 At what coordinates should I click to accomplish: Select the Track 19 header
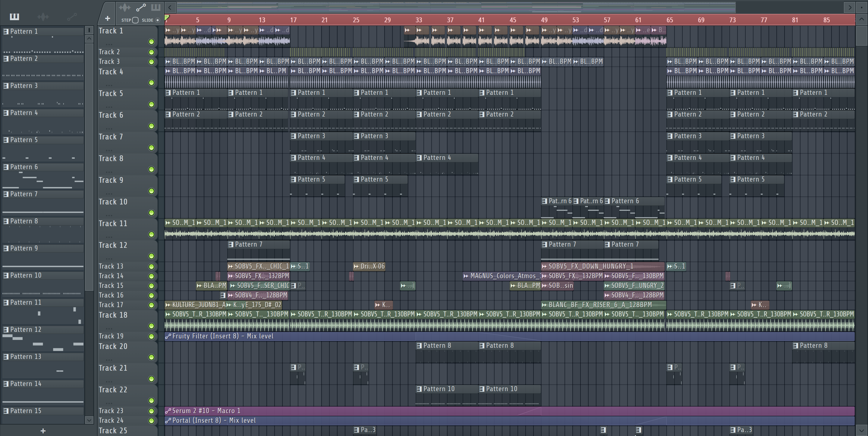128,336
